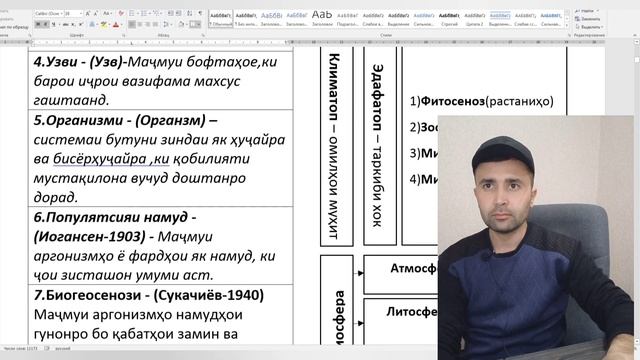Apply the large Aab Заголовок style

click(x=322, y=19)
